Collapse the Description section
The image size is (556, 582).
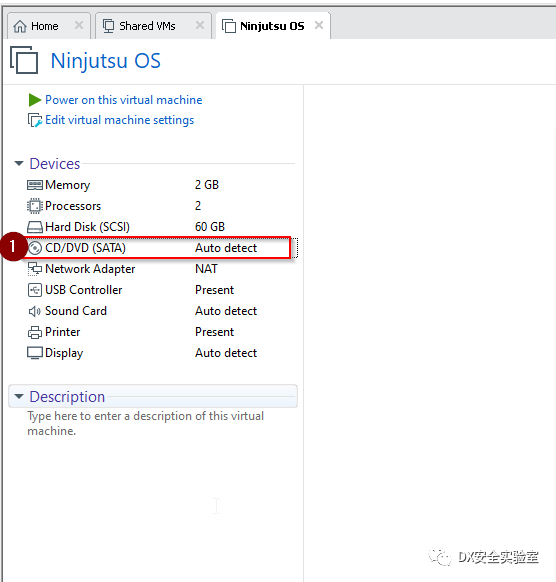[19, 396]
